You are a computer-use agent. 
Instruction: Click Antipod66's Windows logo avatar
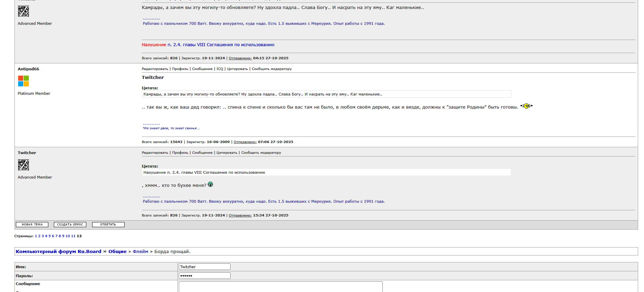click(23, 81)
